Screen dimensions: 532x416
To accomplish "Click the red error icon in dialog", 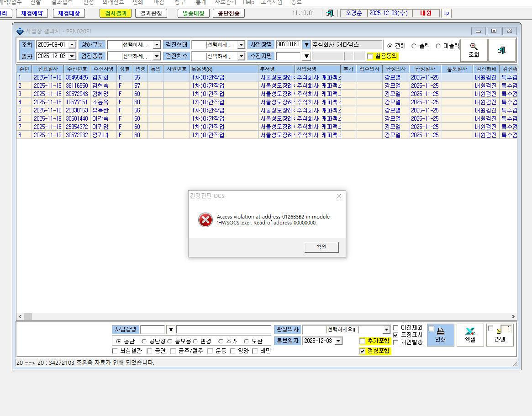I will 205,220.
